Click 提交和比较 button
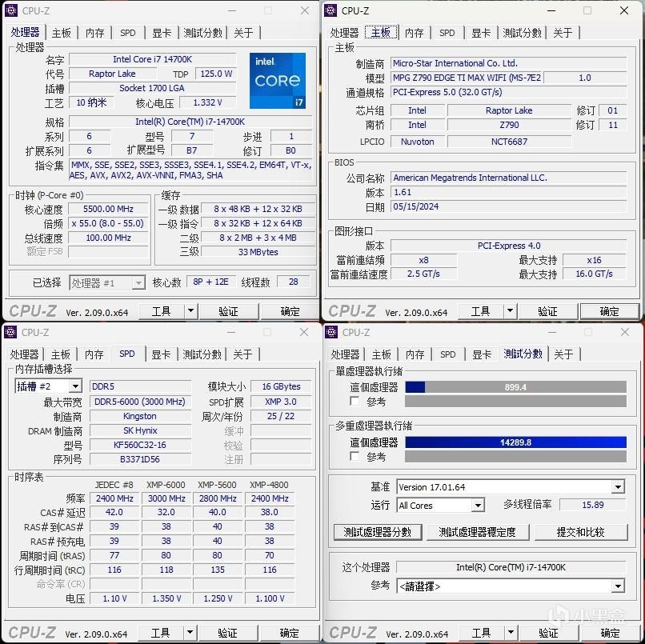This screenshot has height=644, width=645. [x=581, y=532]
